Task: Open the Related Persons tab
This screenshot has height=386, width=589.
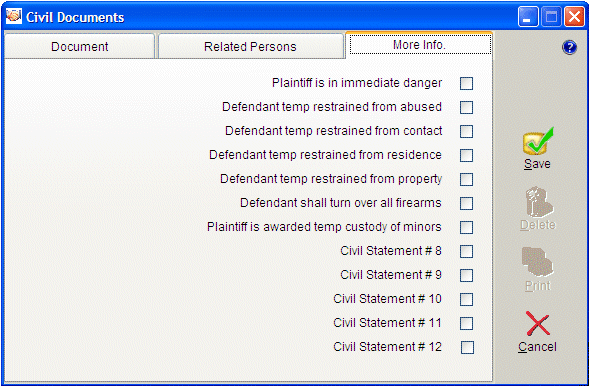Action: click(250, 46)
